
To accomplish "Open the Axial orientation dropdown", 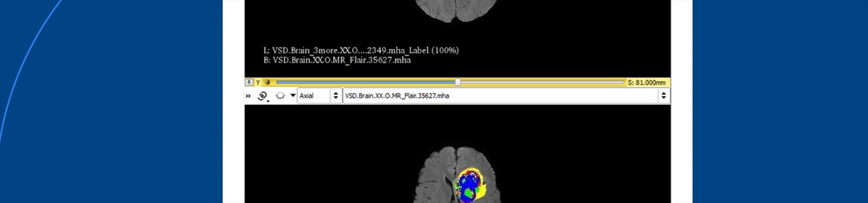I will tap(314, 96).
